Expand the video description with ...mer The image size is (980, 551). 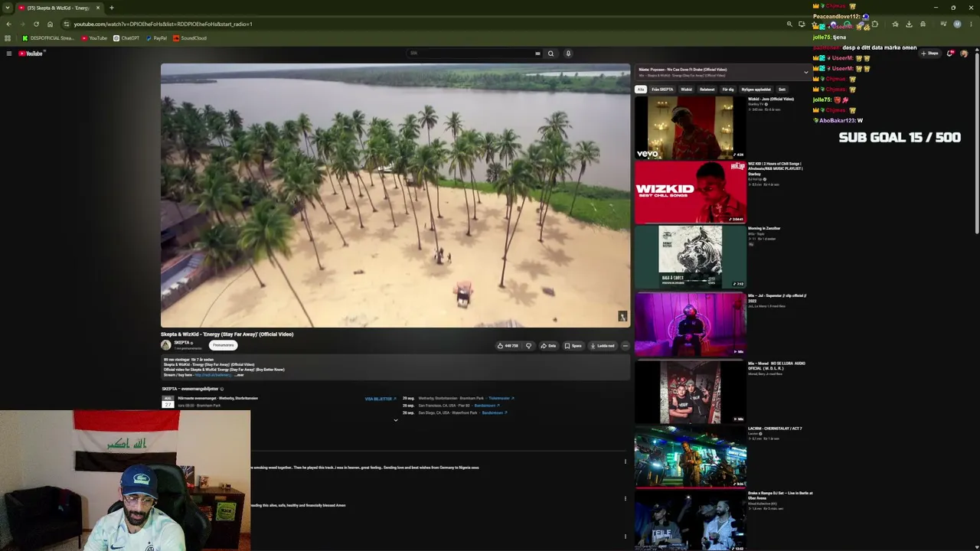tap(239, 375)
